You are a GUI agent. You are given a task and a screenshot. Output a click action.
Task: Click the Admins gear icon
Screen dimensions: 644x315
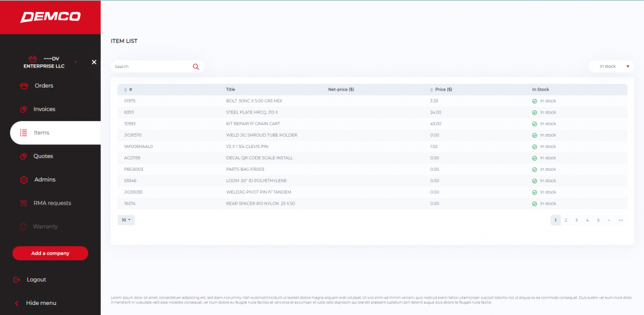pos(24,180)
